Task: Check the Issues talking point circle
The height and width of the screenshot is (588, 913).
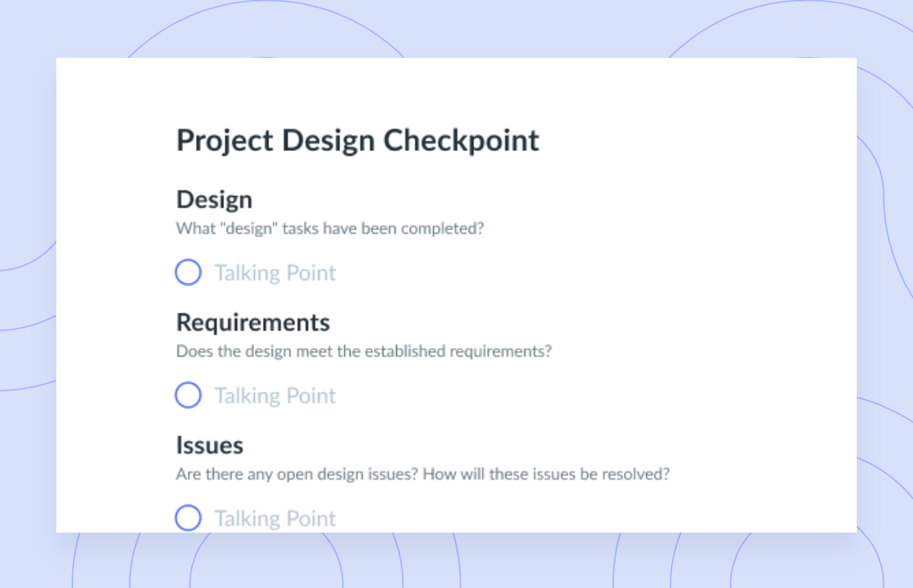Action: (x=188, y=518)
